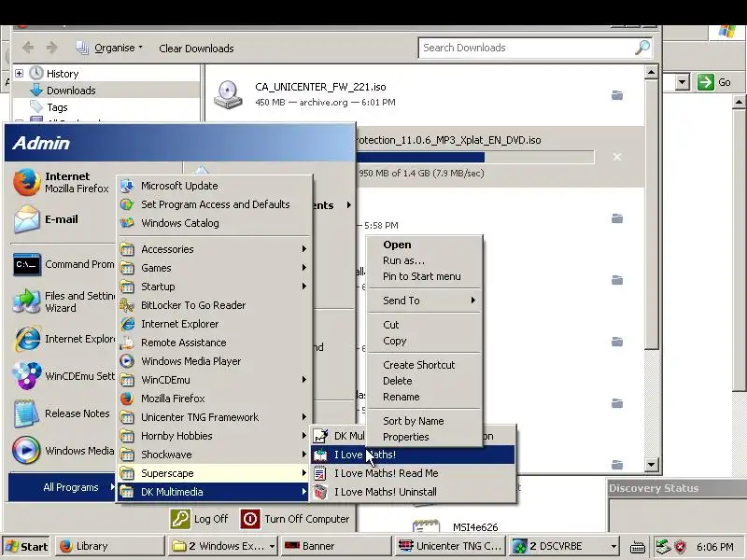The image size is (747, 560).
Task: Expand the Shockwave submenu
Action: [215, 455]
